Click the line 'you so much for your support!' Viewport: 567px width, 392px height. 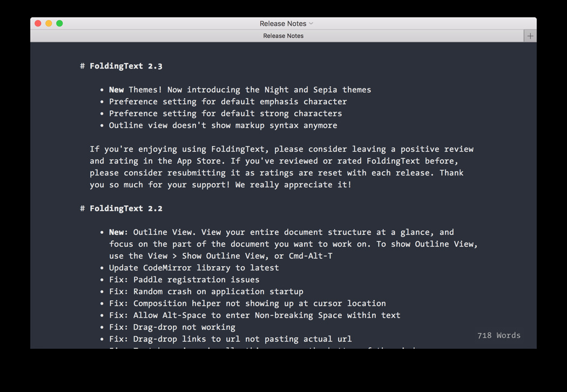[220, 185]
